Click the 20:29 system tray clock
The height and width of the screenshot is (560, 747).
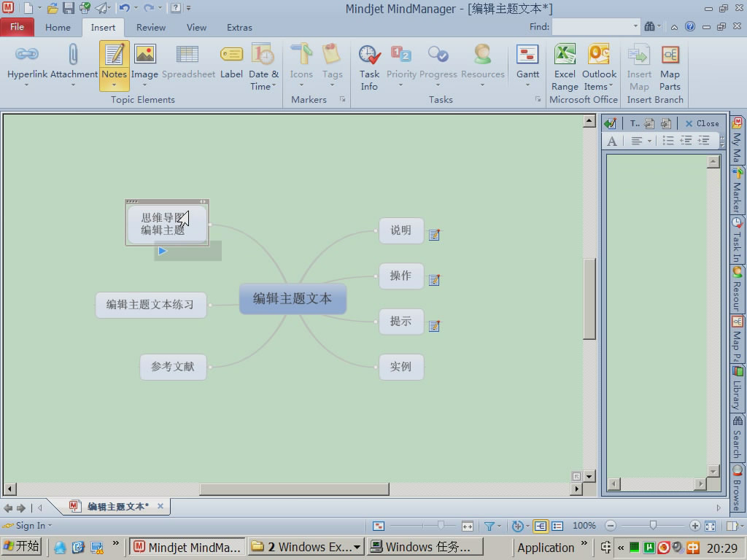721,548
